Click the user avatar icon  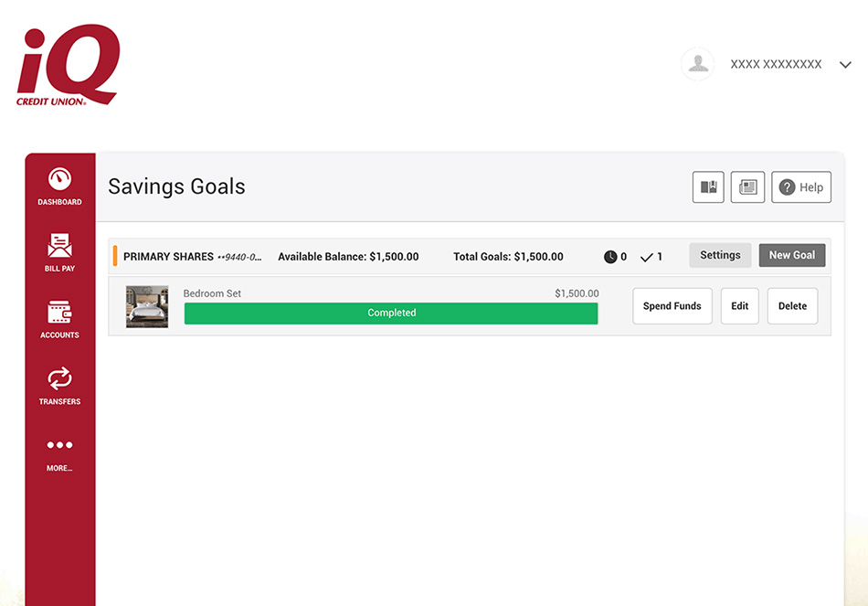[698, 64]
